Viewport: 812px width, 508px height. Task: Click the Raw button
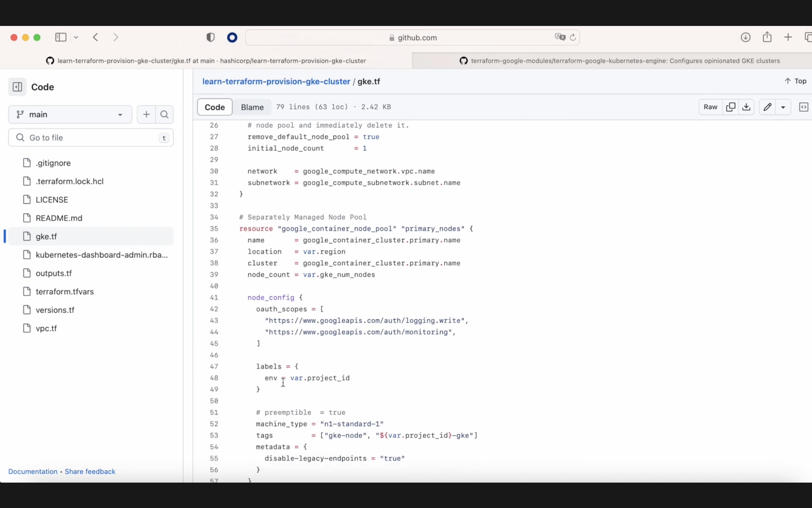710,107
